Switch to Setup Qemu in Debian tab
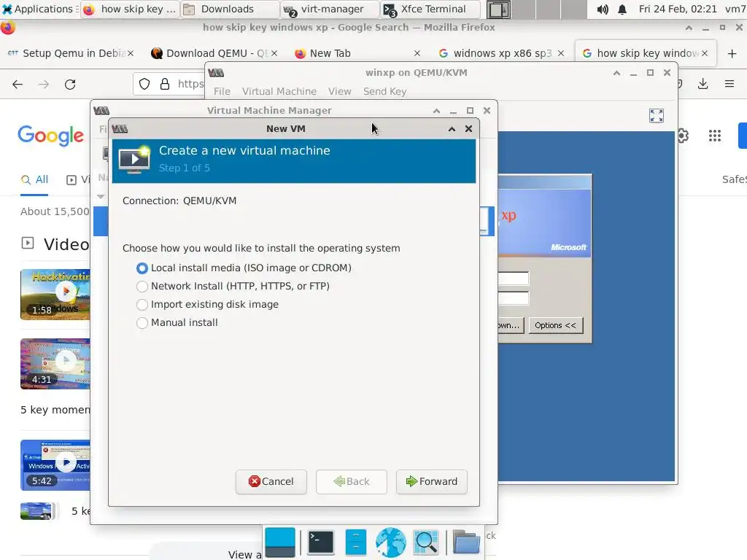This screenshot has width=747, height=560. pyautogui.click(x=71, y=53)
